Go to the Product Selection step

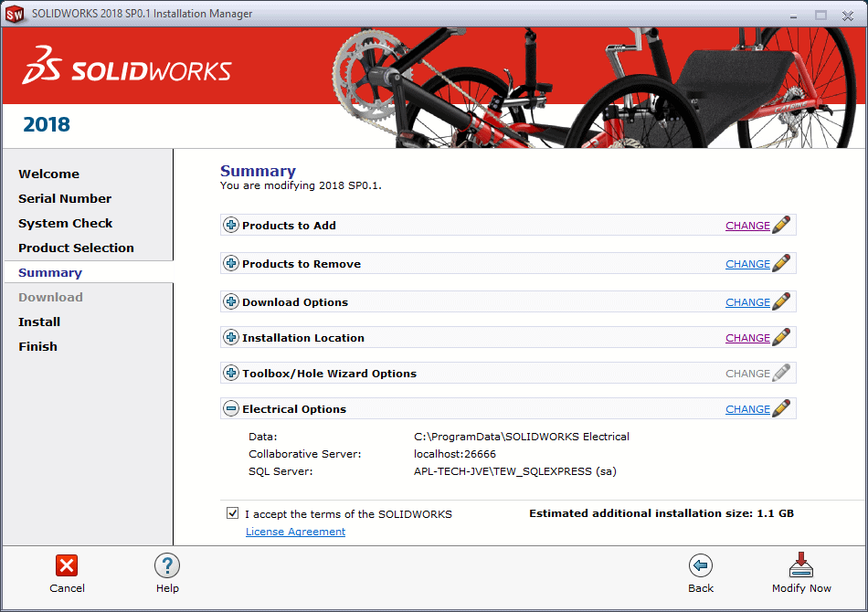(x=76, y=248)
